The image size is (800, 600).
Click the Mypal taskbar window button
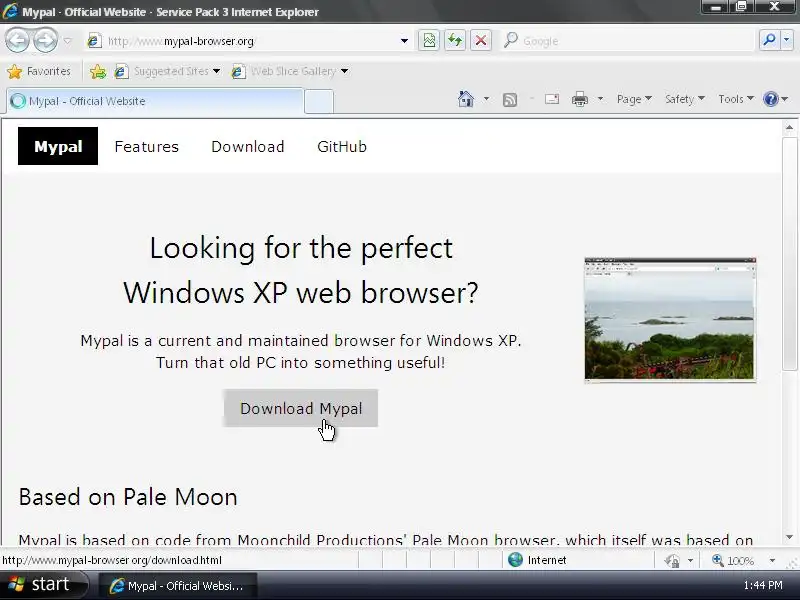pos(178,586)
